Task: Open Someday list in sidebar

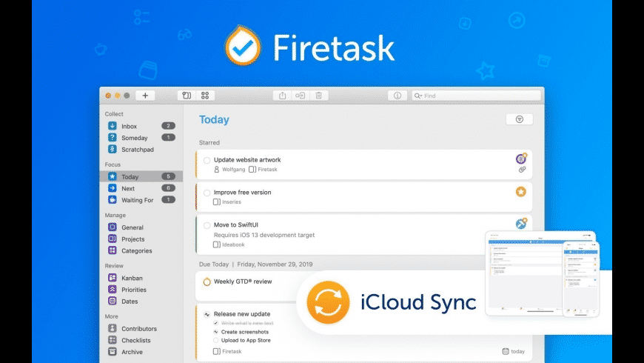Action: [141, 138]
